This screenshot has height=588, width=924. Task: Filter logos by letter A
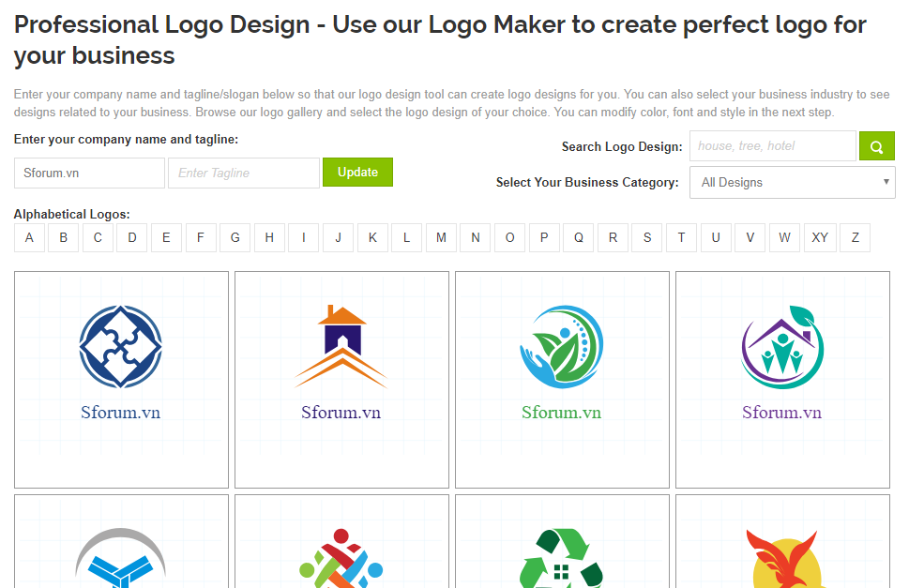click(x=29, y=238)
